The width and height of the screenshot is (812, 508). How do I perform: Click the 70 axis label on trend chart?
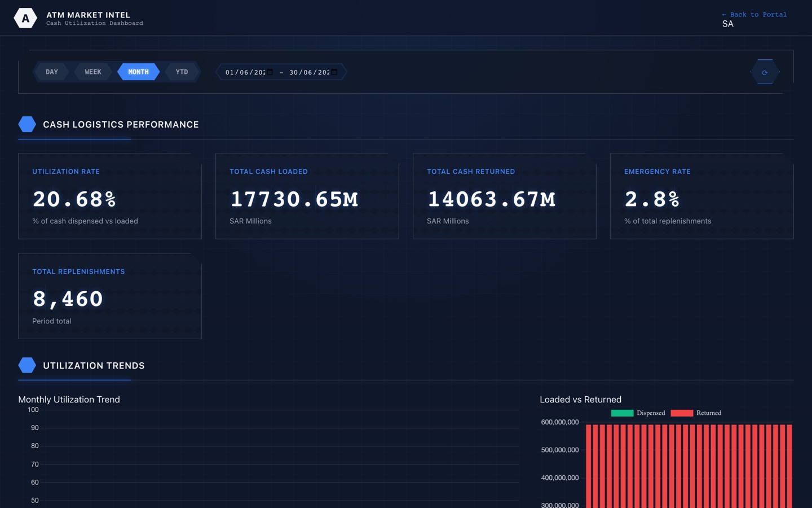[35, 464]
